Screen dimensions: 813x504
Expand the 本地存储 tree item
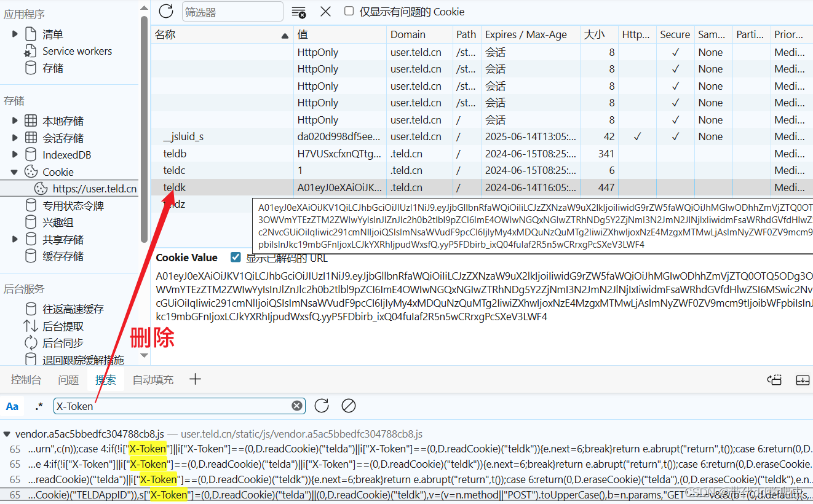pyautogui.click(x=15, y=121)
